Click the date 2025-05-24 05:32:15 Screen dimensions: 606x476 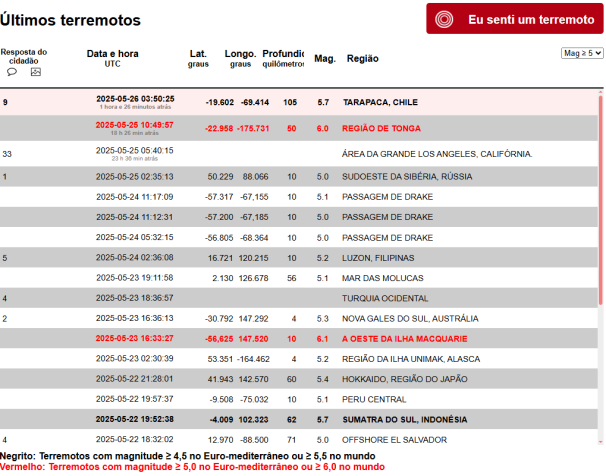pyautogui.click(x=134, y=237)
